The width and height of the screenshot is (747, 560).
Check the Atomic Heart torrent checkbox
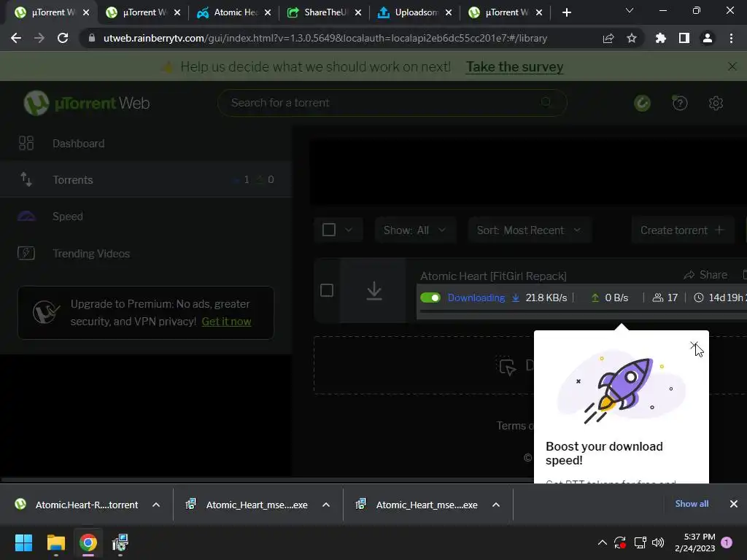[327, 290]
